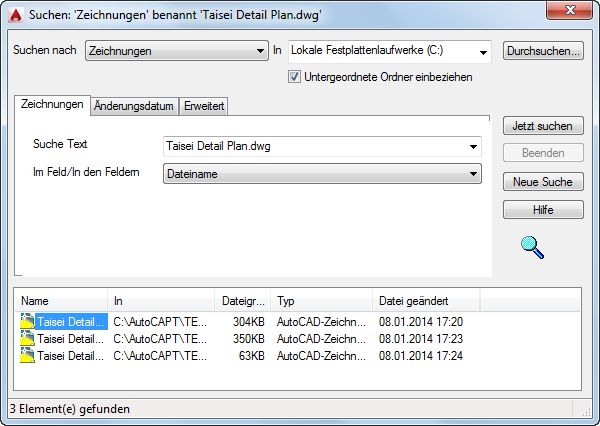This screenshot has height=426, width=600.
Task: Click the 350KB file size cell
Action: pyautogui.click(x=249, y=339)
